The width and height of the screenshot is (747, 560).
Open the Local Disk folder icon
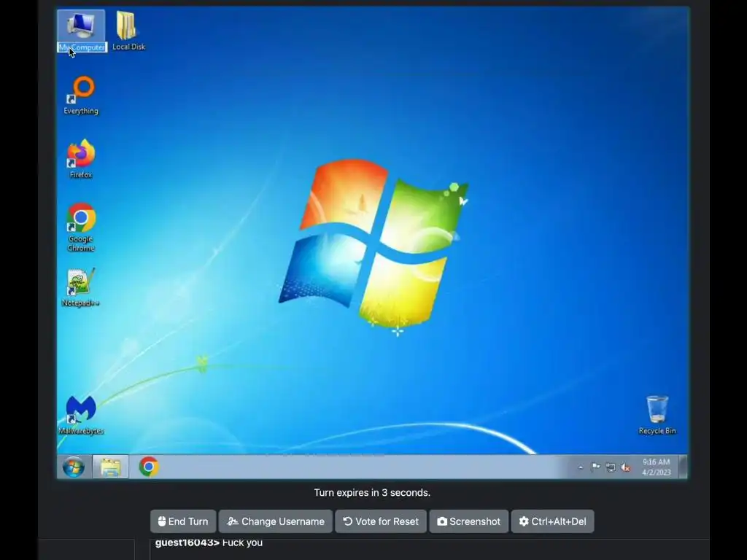click(128, 31)
